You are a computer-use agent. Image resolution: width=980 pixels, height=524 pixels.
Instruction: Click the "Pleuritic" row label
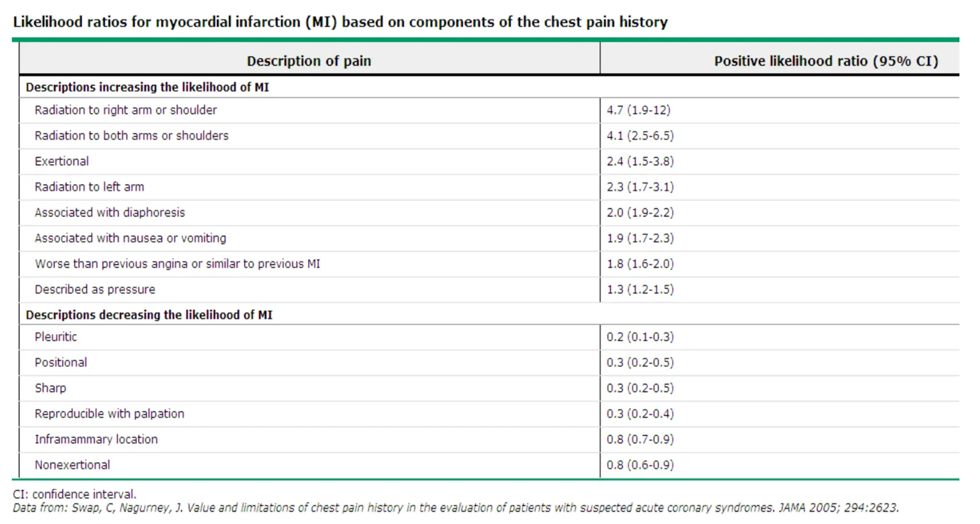tap(56, 337)
